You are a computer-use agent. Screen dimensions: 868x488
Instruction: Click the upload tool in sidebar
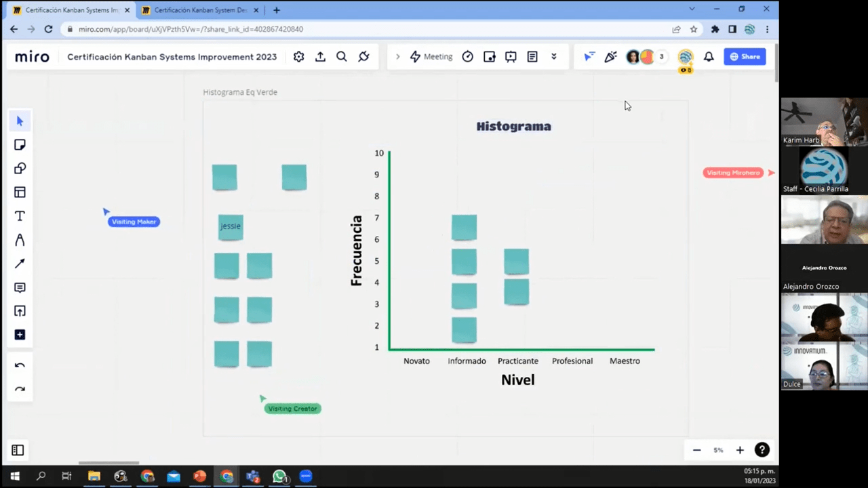(x=20, y=311)
